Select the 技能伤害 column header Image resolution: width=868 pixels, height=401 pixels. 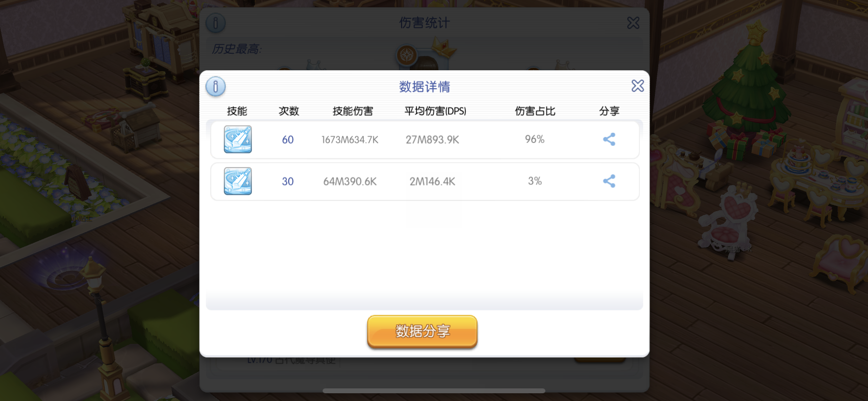pos(353,111)
